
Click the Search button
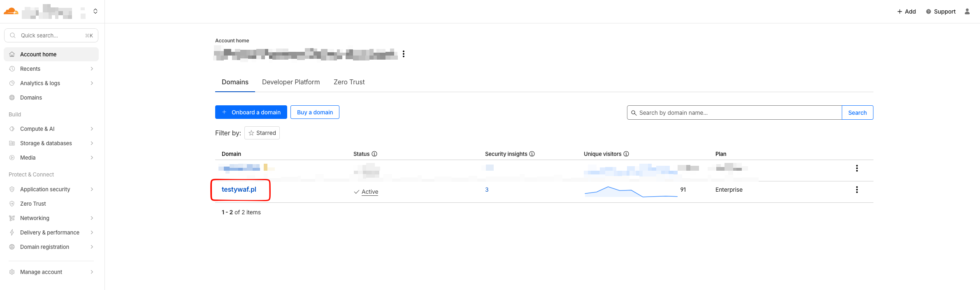click(857, 113)
